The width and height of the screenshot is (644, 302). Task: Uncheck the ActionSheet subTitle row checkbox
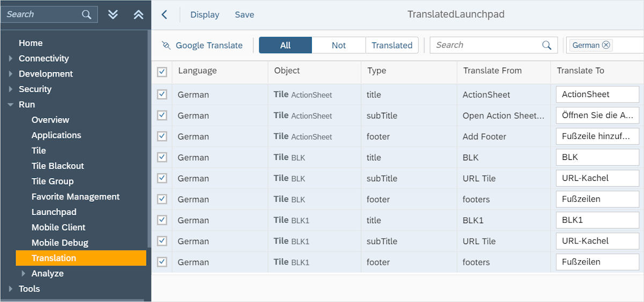pyautogui.click(x=162, y=115)
